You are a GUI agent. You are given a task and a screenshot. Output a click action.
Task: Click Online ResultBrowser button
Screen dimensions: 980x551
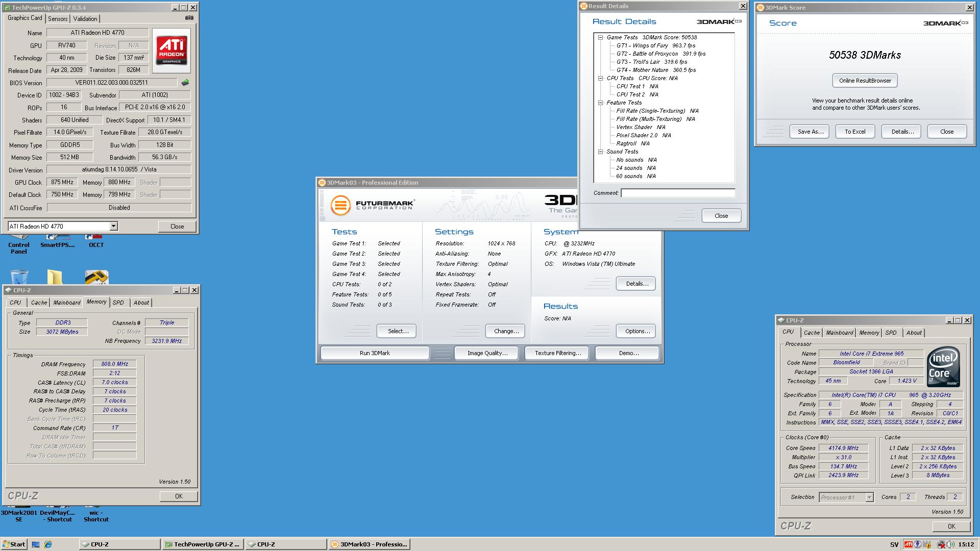click(865, 81)
